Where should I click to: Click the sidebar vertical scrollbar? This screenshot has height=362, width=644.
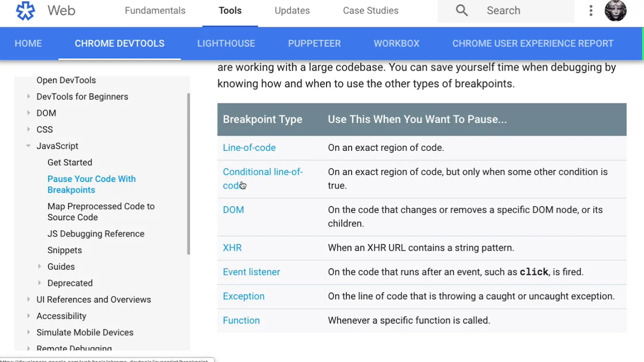pos(189,173)
